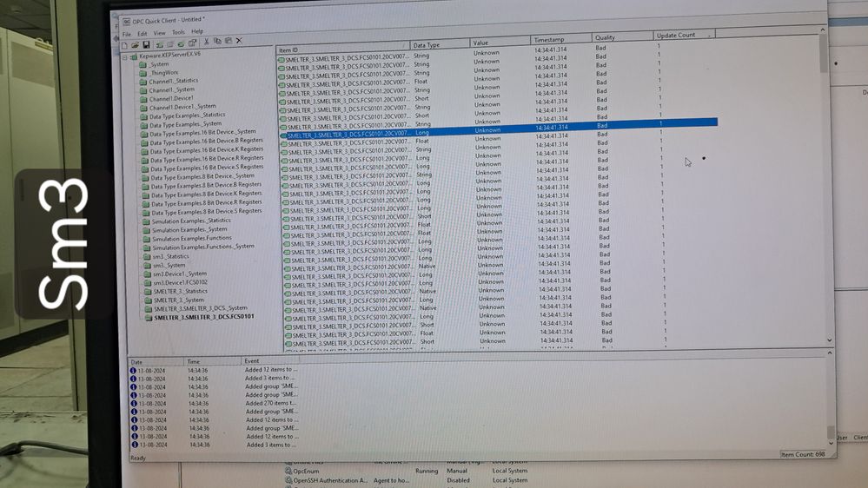Click the Item Count: 698 status text
Image resolution: width=868 pixels, height=488 pixels.
[803, 454]
